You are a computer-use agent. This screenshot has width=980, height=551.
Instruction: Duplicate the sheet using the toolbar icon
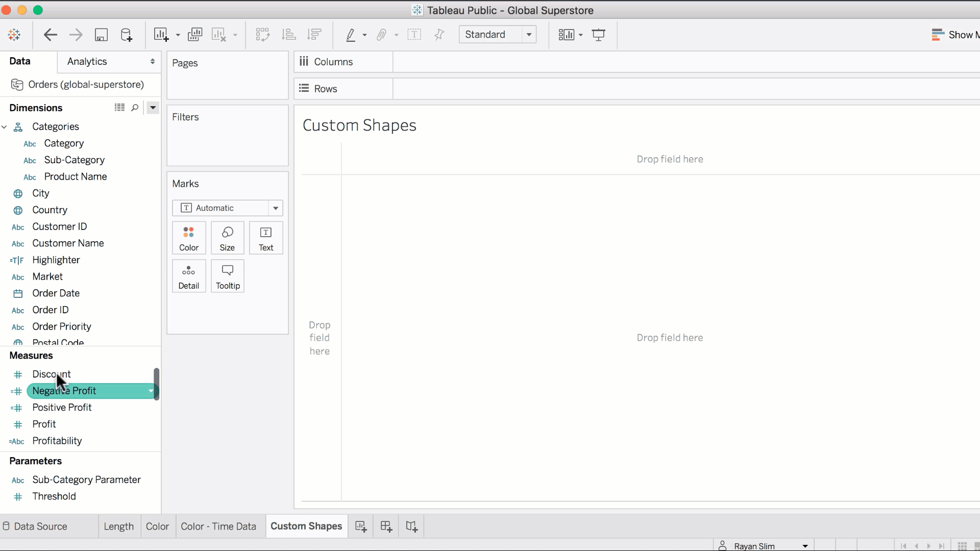[x=195, y=35]
